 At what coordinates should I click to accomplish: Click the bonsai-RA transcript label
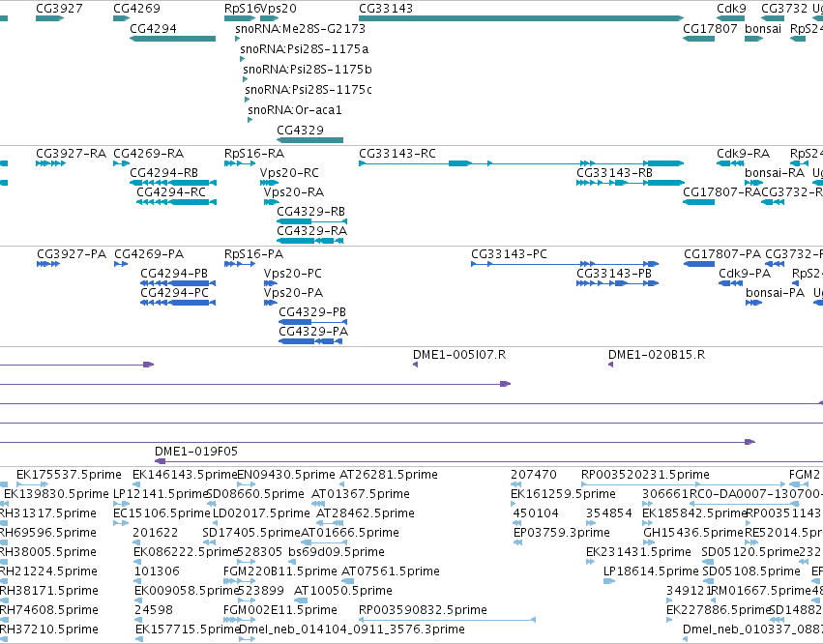[775, 173]
